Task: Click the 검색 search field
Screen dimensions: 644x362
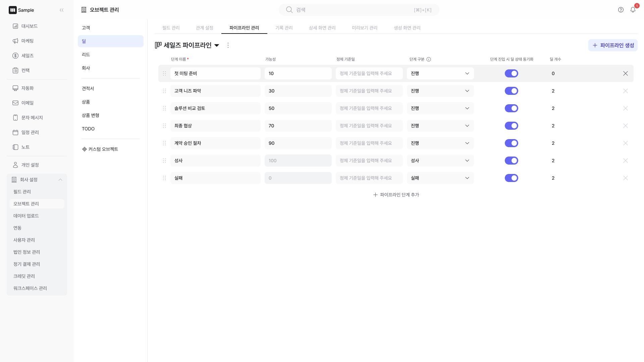Action: [x=359, y=10]
